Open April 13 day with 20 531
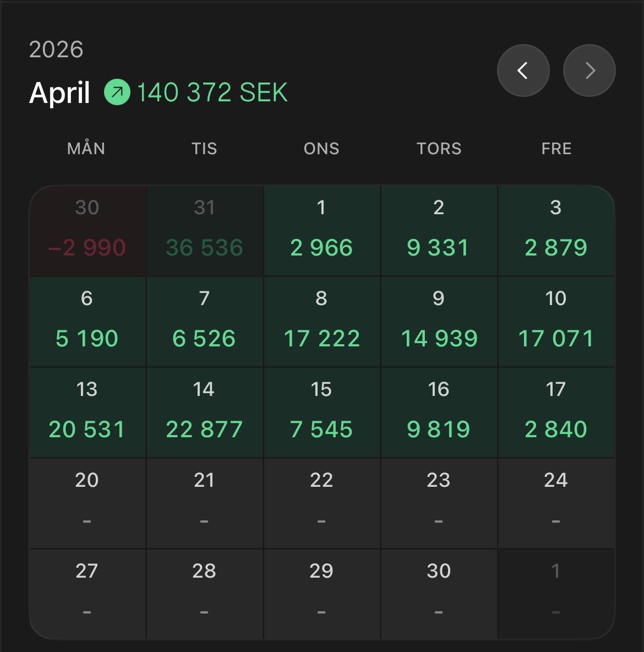Screen dimensions: 644x652 [88, 412]
